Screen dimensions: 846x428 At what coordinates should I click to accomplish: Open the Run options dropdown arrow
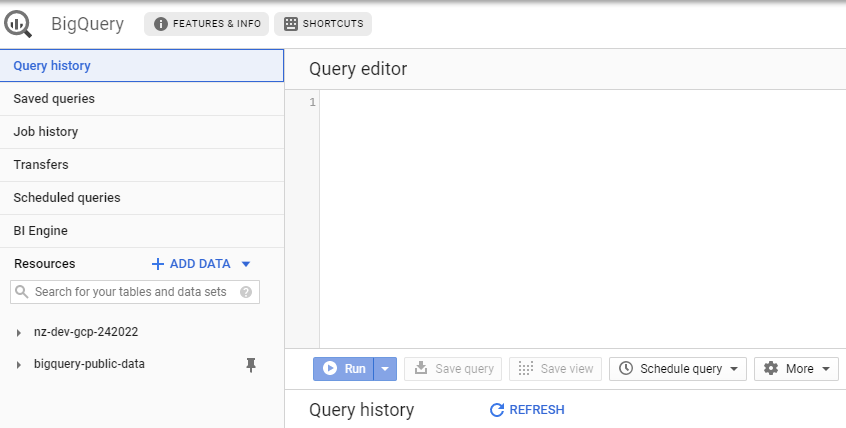[385, 369]
